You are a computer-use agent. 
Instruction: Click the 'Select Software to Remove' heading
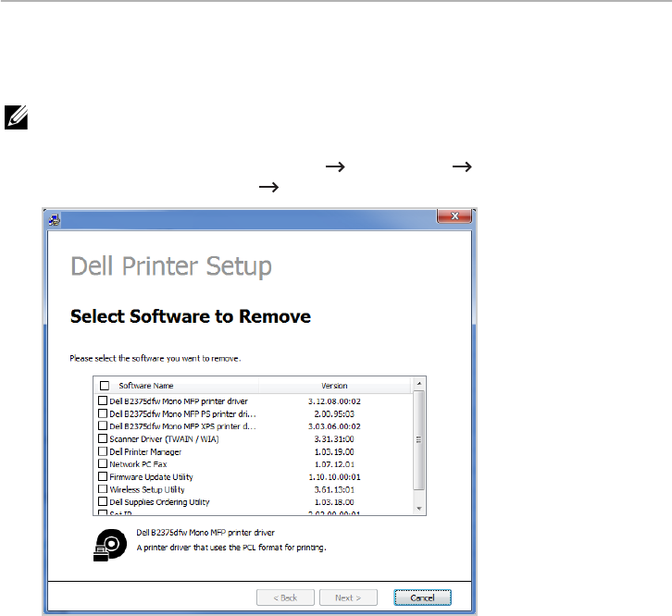click(x=191, y=316)
